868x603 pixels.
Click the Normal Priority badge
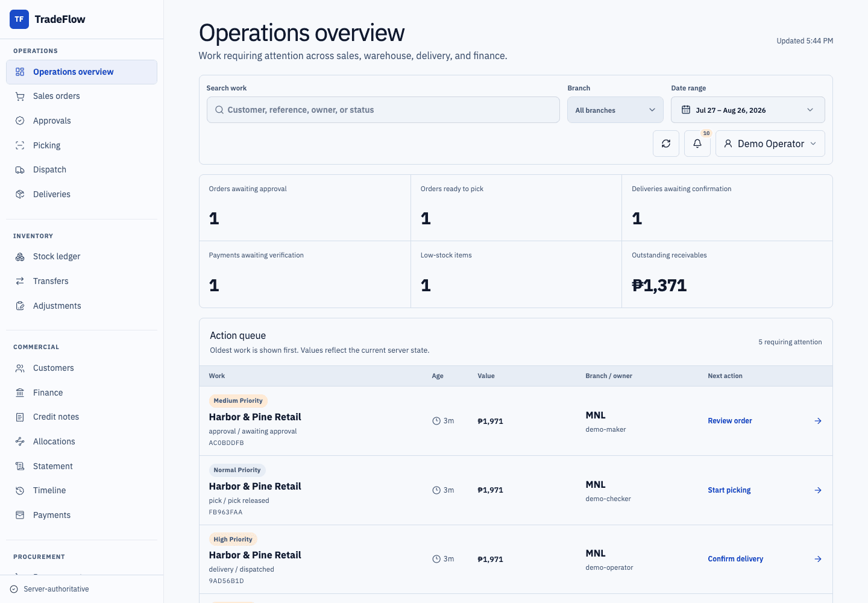237,470
